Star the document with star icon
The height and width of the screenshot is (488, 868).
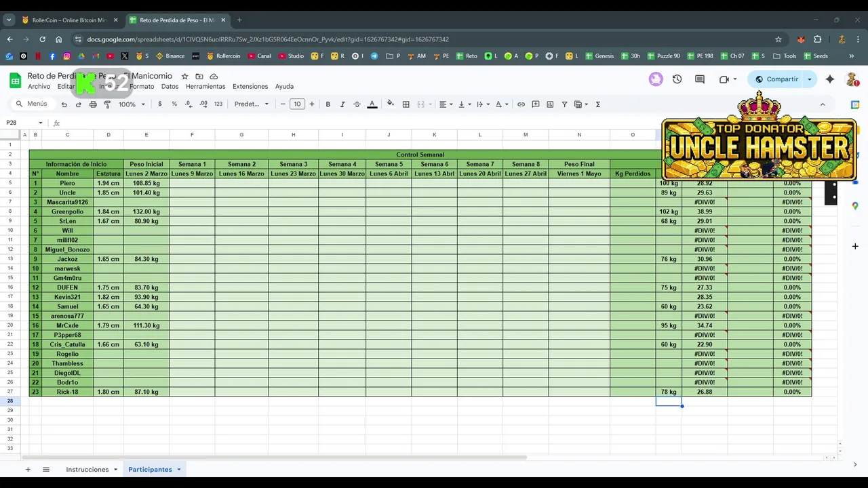[x=184, y=77]
